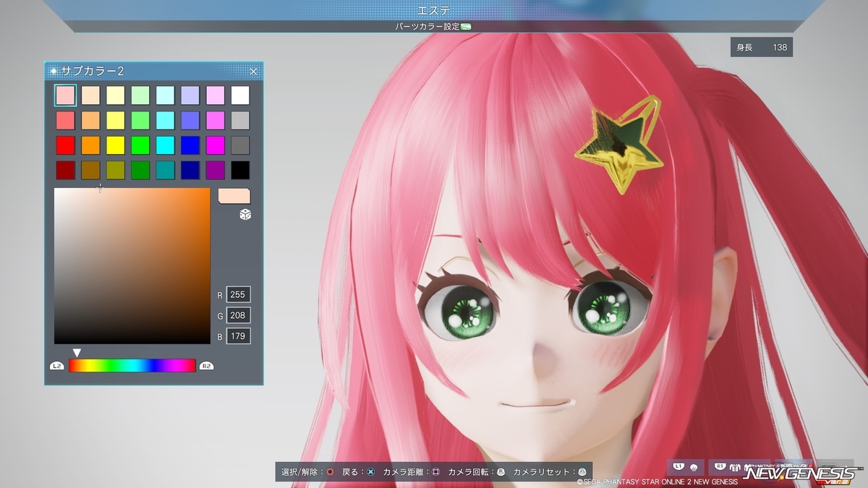Viewport: 868px width, 488px height.
Task: Click the 身長 138 height readout
Action: [762, 47]
